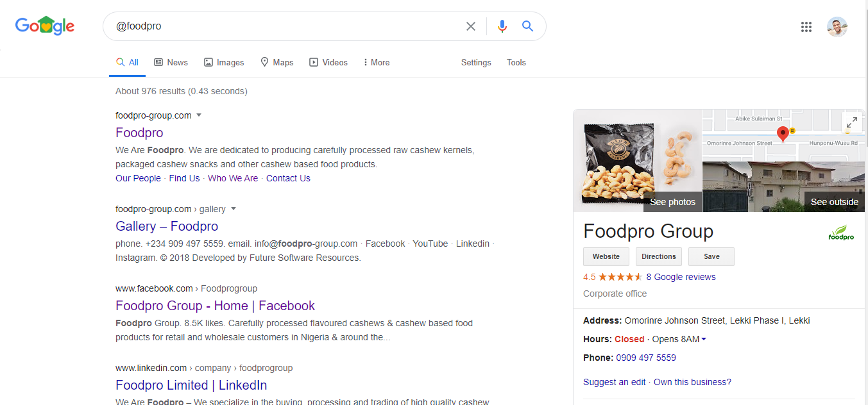The image size is (868, 405).
Task: Click the map thumbnail of Omorinre Johnson Street
Action: (784, 135)
